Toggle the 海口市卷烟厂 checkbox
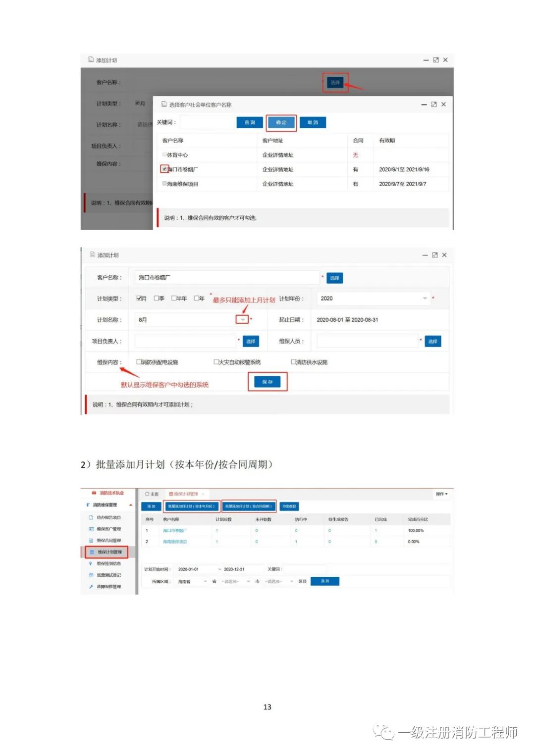Image resolution: width=535 pixels, height=756 pixels. pos(164,169)
